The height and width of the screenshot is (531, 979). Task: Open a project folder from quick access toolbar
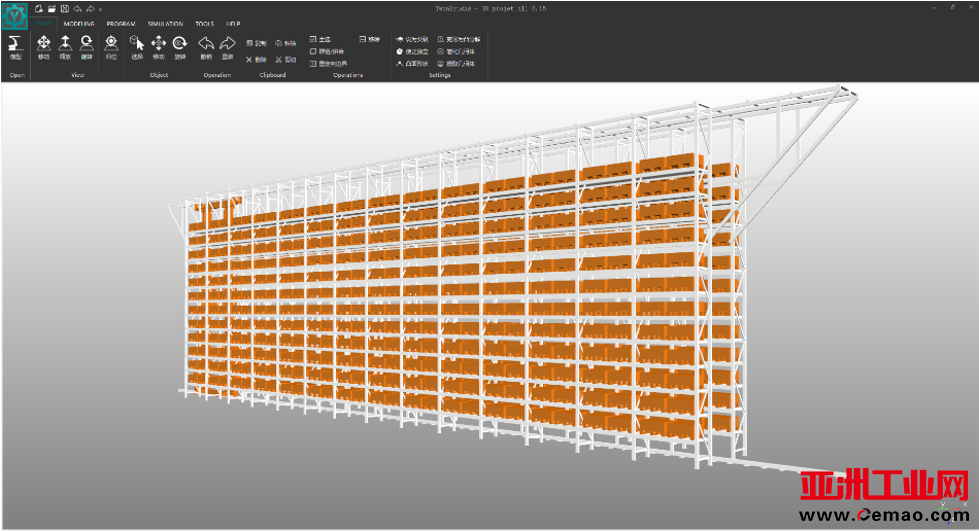[52, 9]
